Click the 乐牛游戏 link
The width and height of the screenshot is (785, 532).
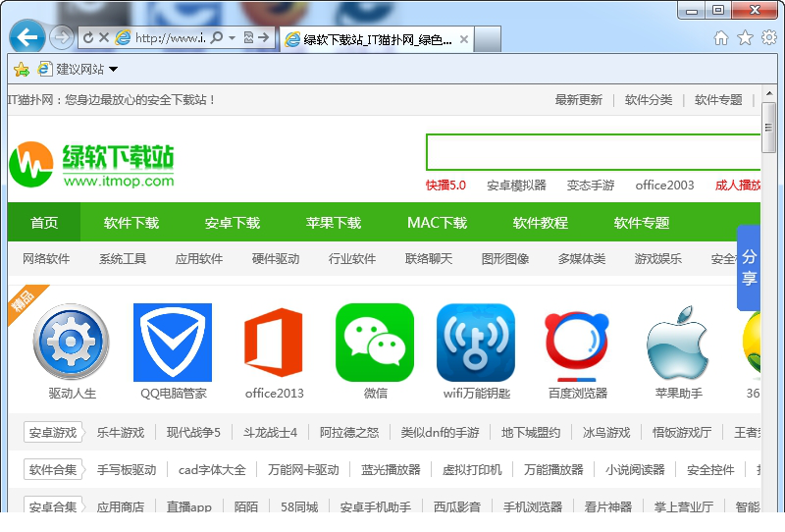[x=121, y=432]
